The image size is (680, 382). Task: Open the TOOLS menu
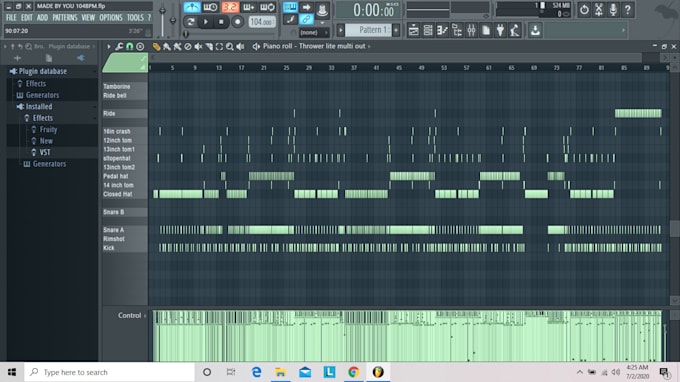pos(135,18)
